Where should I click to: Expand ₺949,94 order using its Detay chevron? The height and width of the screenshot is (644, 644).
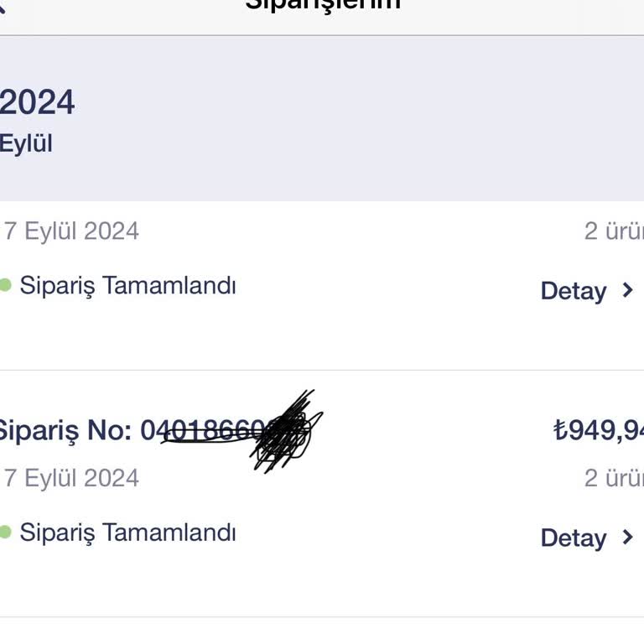(x=626, y=537)
